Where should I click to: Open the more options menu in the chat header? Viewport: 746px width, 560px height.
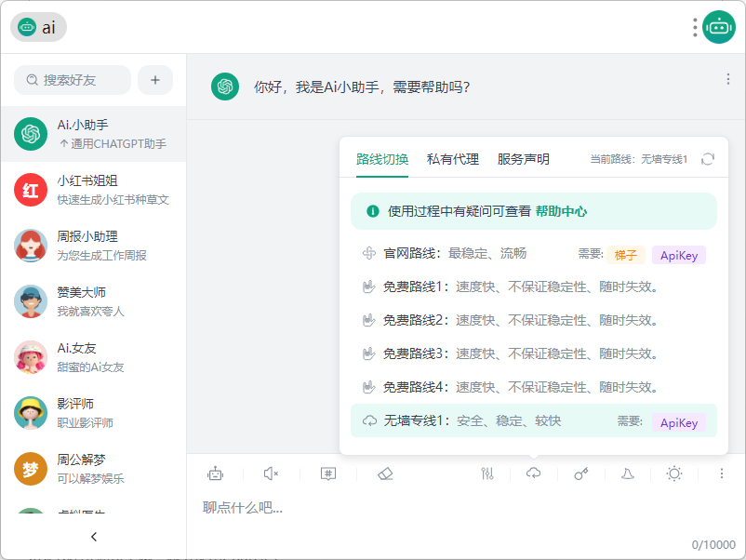point(728,80)
